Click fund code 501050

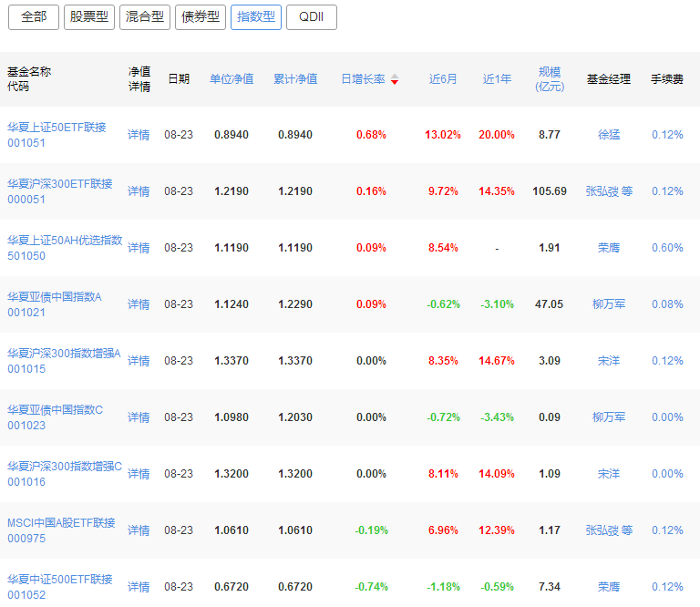26,256
